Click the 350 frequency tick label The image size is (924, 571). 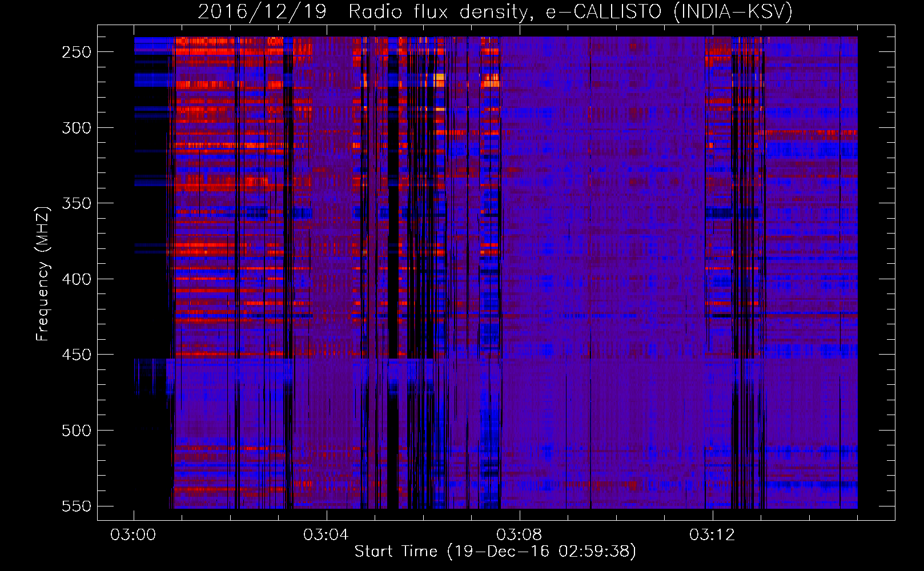coord(77,204)
